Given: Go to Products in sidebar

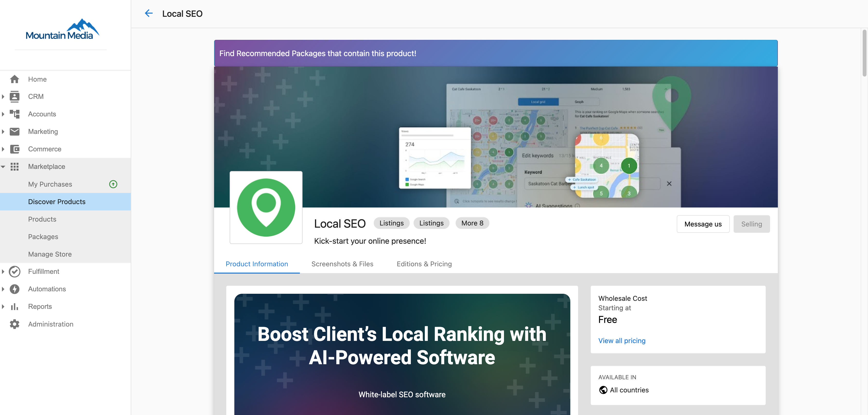Looking at the screenshot, I should pyautogui.click(x=65, y=219).
